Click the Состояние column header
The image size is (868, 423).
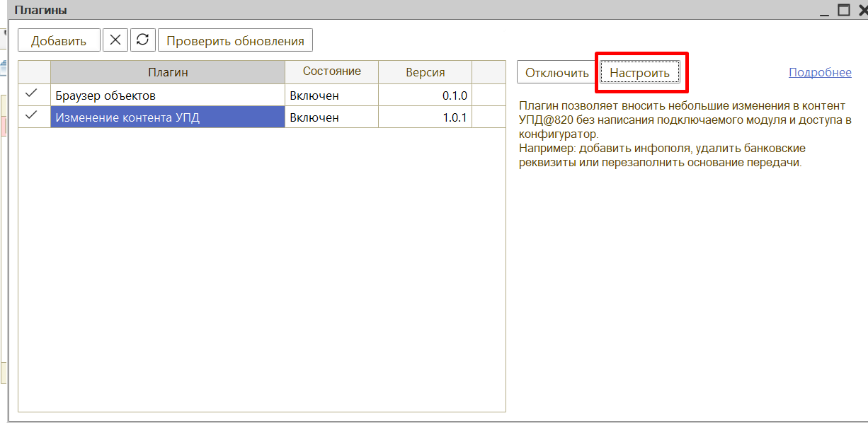pyautogui.click(x=331, y=71)
